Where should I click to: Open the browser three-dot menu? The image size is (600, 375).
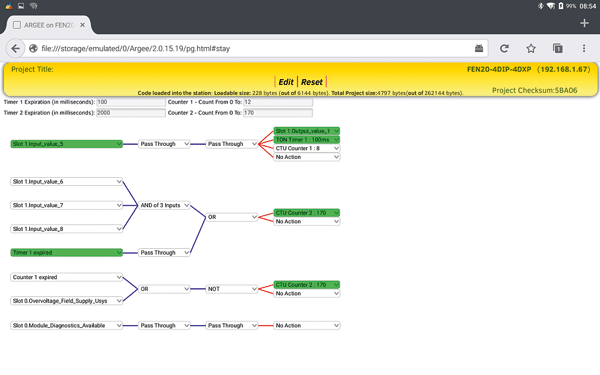pos(584,49)
